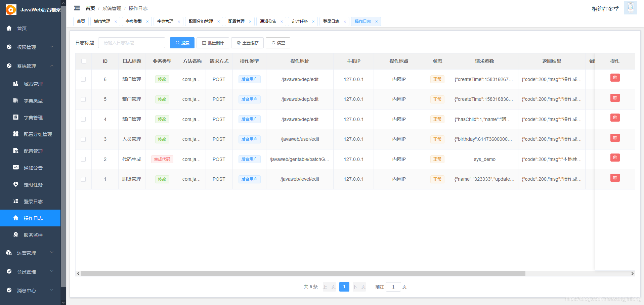Switch to the 首页 tab

click(x=81, y=21)
